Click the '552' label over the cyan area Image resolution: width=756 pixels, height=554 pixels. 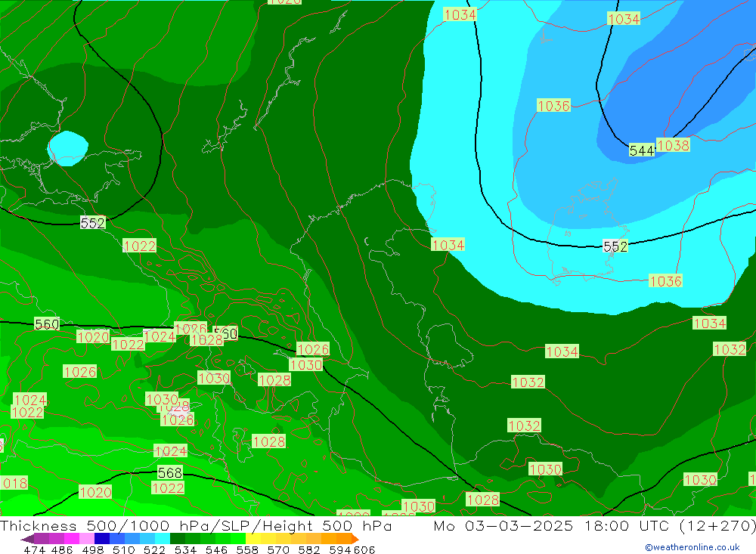(x=615, y=246)
